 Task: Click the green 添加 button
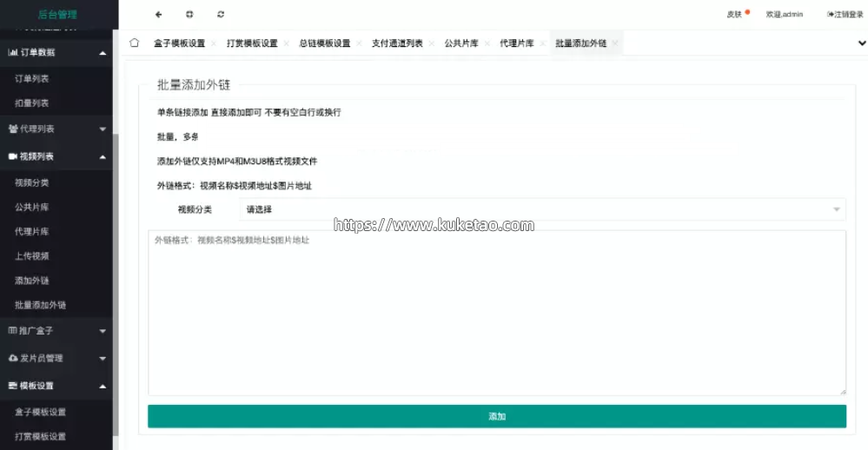[x=496, y=416]
